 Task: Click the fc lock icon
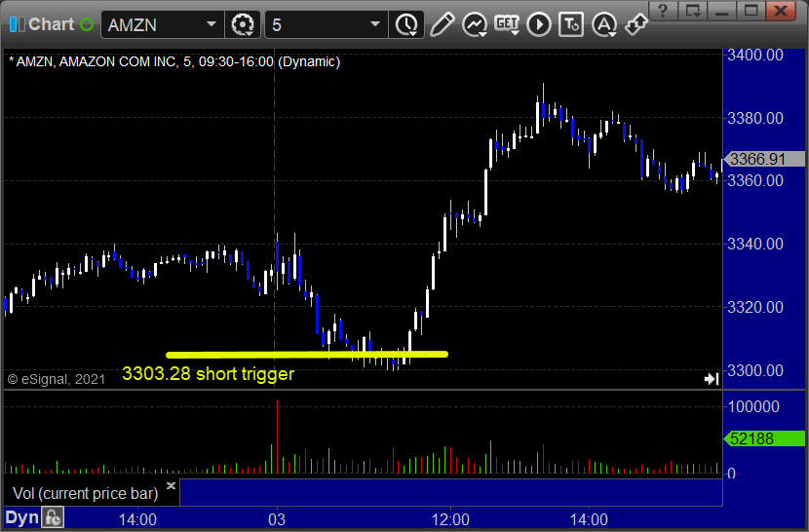click(53, 517)
